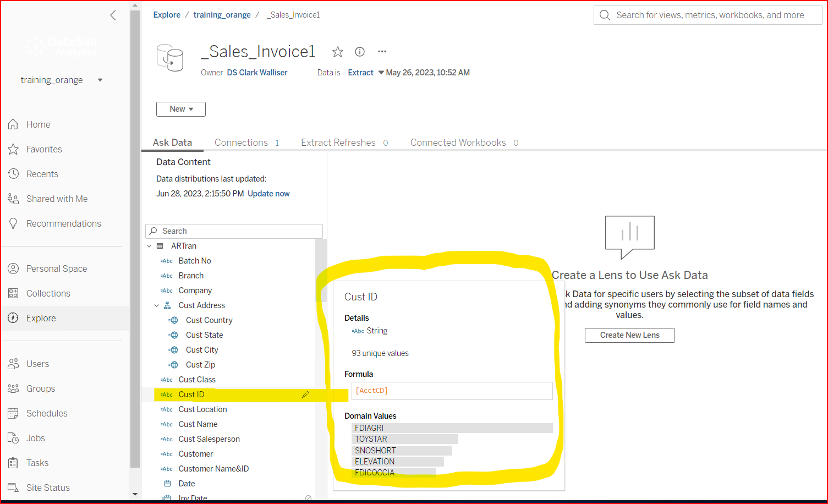Edit the Cust ID field using the pencil icon
828x504 pixels.
pyautogui.click(x=305, y=395)
